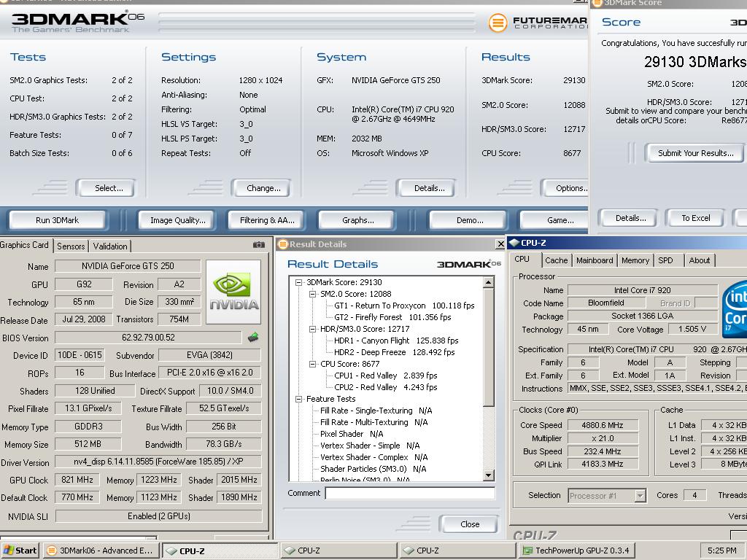
Task: Click the Graphs... button
Action: pyautogui.click(x=357, y=220)
